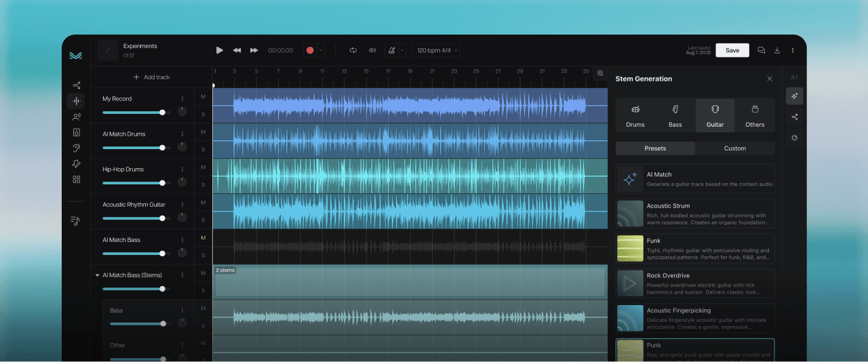868x362 pixels.
Task: Open the 120 bpm 4/4 tempo dropdown
Action: tap(435, 50)
